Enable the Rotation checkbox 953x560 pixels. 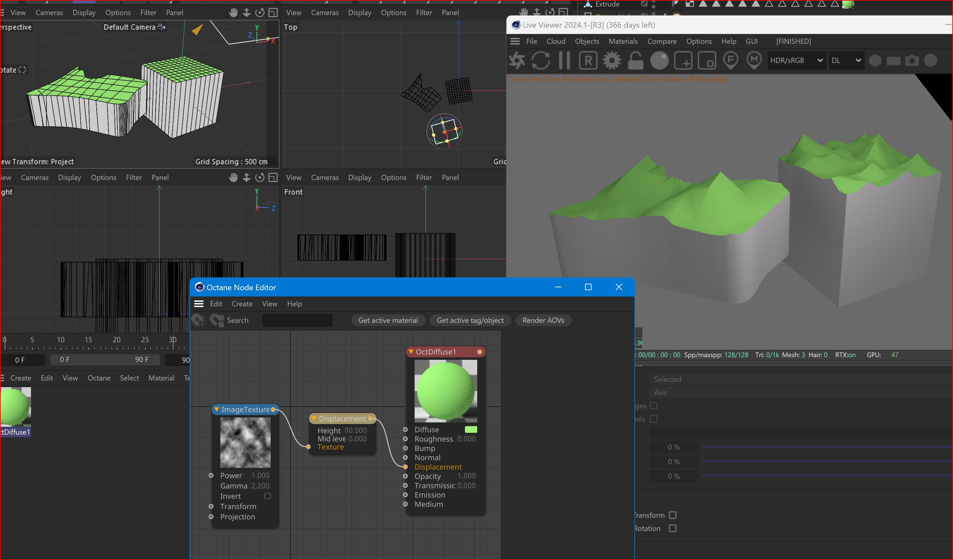672,528
